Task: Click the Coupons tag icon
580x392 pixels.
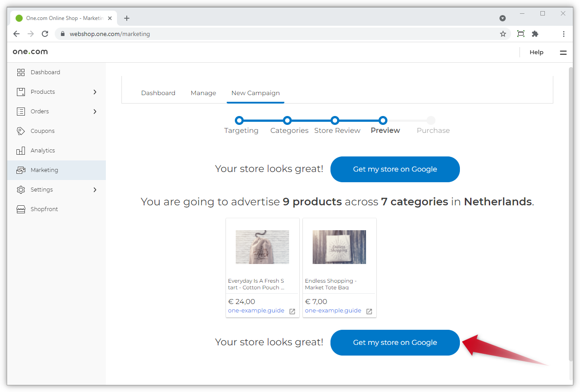Action: coord(21,131)
